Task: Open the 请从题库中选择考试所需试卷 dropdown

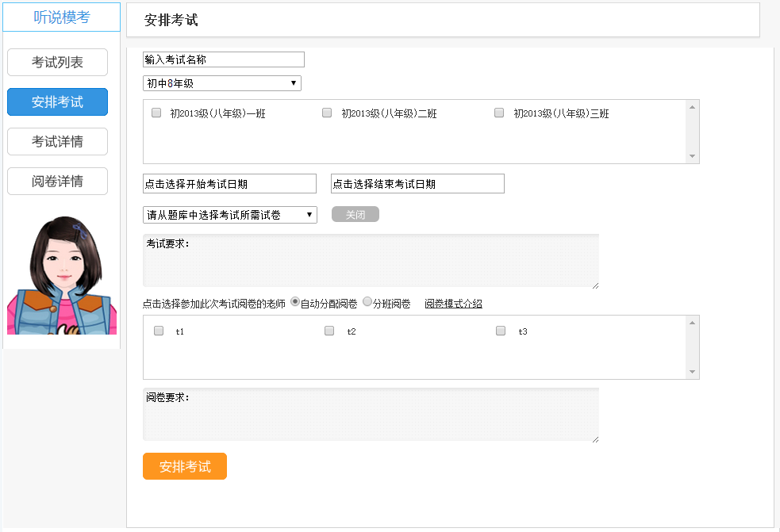Action: (x=230, y=215)
